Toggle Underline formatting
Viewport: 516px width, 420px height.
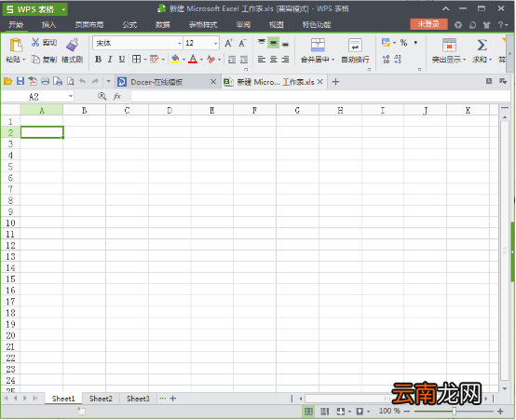pos(122,60)
